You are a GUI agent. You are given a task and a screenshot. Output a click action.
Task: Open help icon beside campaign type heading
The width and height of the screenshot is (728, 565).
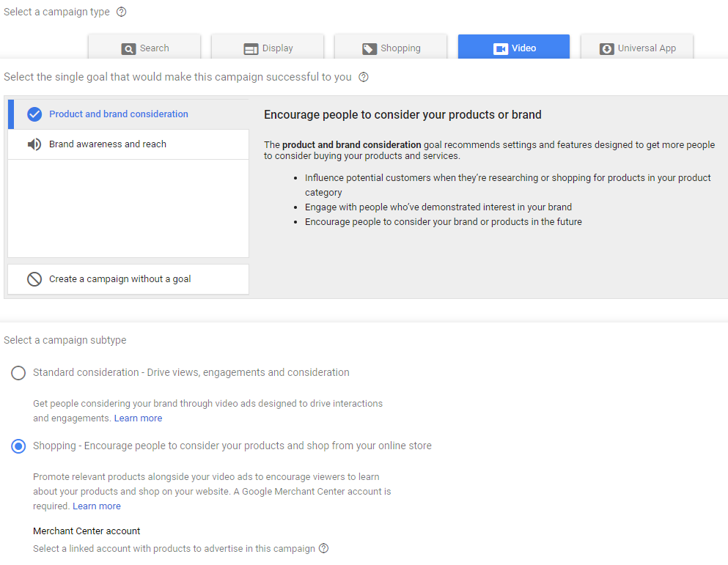[122, 12]
